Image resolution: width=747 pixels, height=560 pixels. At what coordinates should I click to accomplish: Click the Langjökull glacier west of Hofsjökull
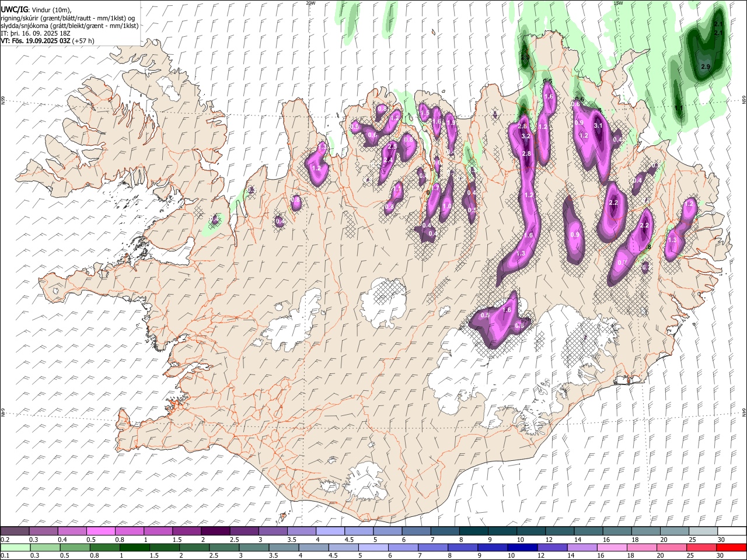pyautogui.click(x=292, y=324)
